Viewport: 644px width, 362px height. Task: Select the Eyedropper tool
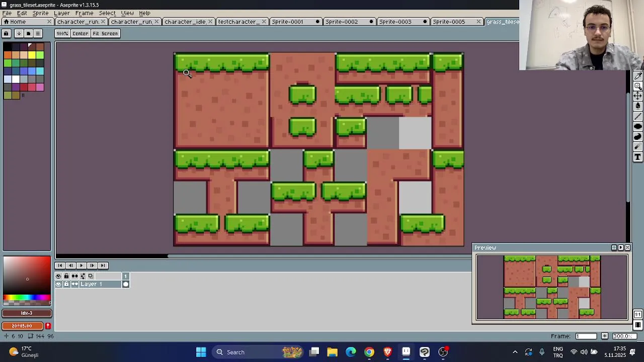[638, 76]
